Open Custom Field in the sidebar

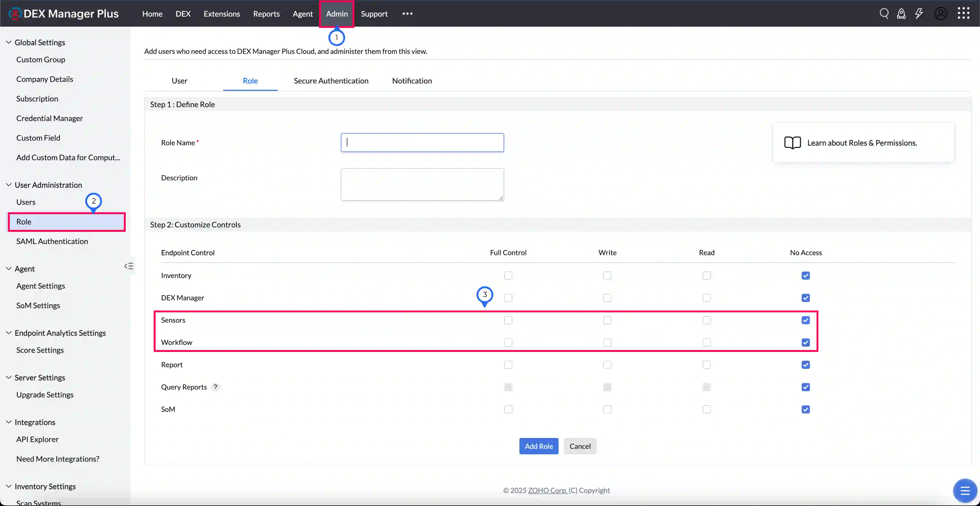[x=38, y=138]
